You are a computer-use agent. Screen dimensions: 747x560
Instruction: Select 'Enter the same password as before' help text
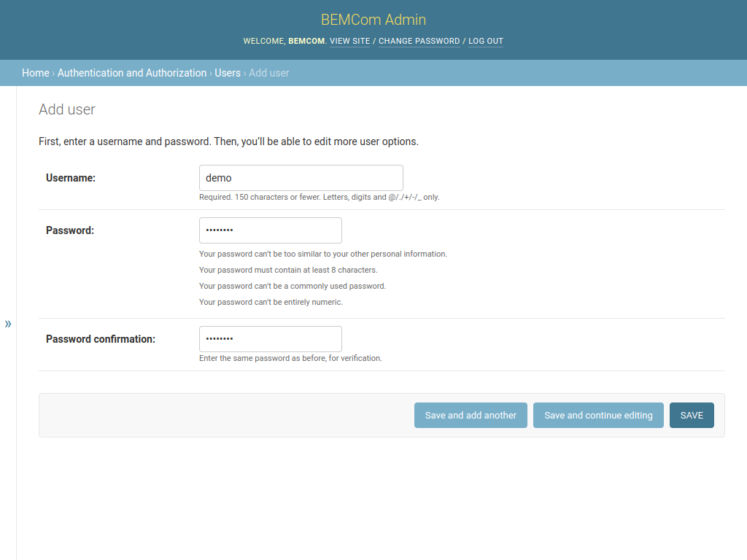point(290,358)
